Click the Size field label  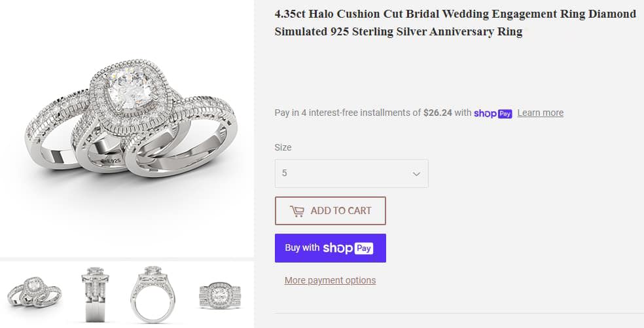[x=283, y=147]
